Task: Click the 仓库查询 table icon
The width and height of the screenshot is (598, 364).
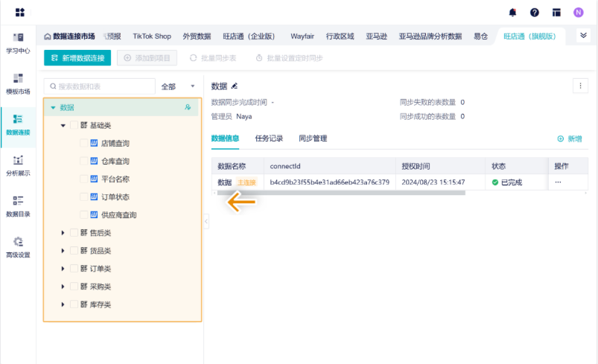Action: coord(94,161)
